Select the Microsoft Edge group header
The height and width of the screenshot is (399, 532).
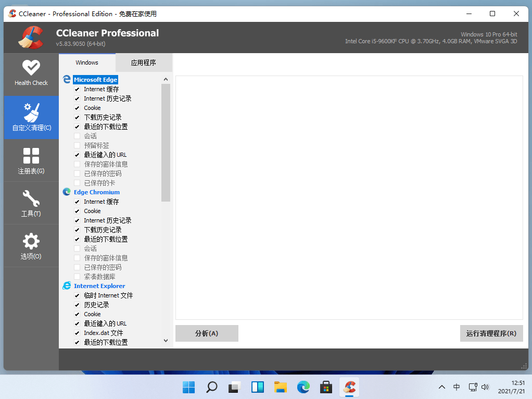[96, 80]
